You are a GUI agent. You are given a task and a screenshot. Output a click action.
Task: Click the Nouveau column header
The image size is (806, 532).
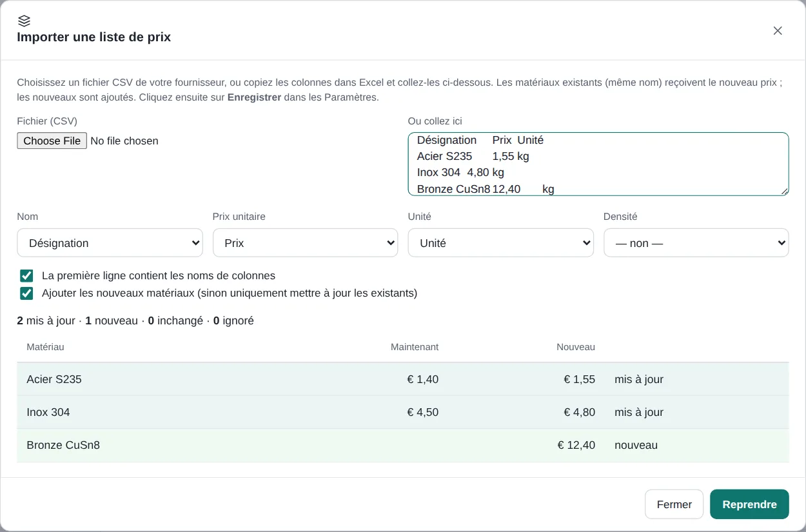pyautogui.click(x=576, y=347)
